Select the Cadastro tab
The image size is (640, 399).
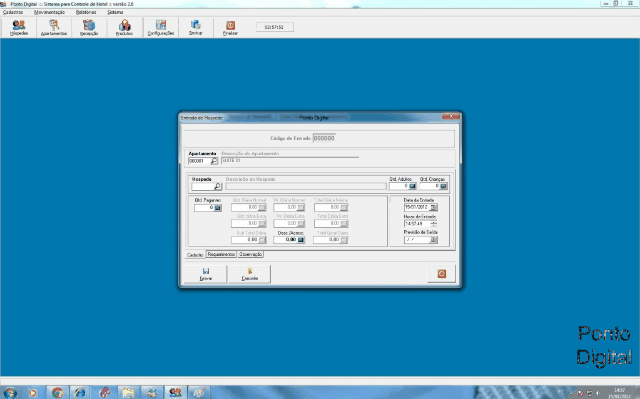[195, 255]
